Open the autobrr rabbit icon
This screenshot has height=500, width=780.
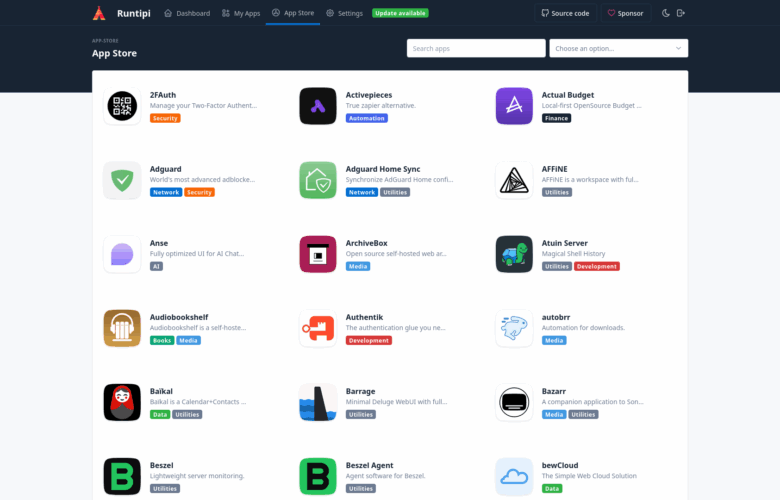514,328
